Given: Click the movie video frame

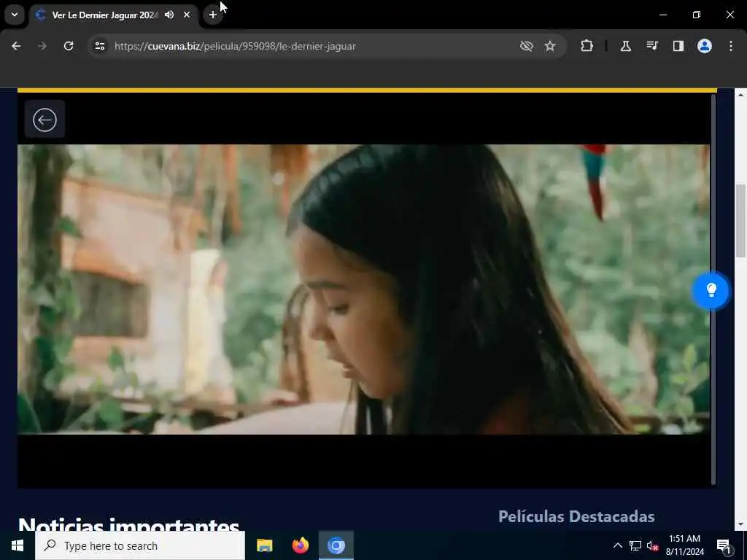Looking at the screenshot, I should [363, 289].
